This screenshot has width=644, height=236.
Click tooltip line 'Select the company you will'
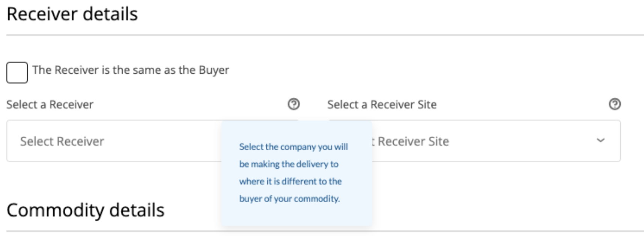coord(293,147)
